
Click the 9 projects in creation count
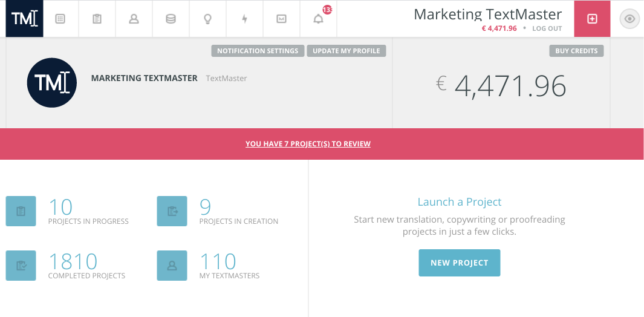206,207
